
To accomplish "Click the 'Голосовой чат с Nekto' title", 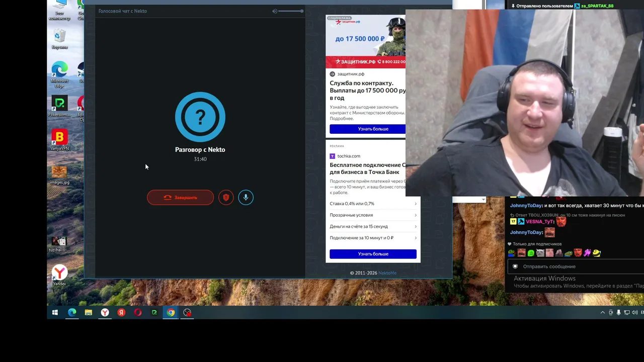I will tap(123, 11).
